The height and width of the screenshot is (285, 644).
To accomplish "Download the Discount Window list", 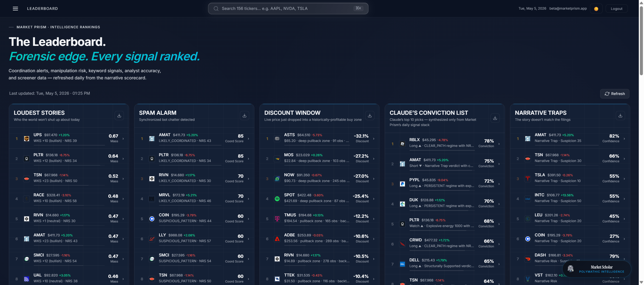I will click(370, 116).
